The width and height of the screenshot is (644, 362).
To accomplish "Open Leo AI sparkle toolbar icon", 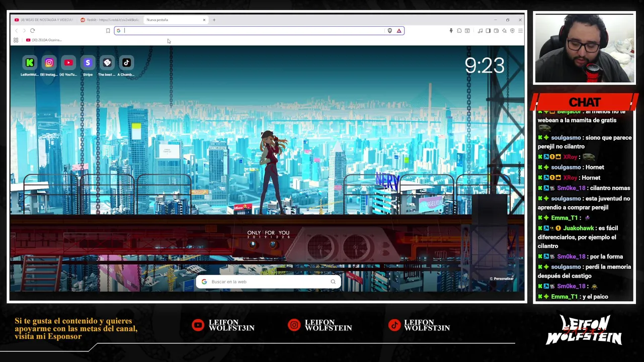I will [x=504, y=31].
